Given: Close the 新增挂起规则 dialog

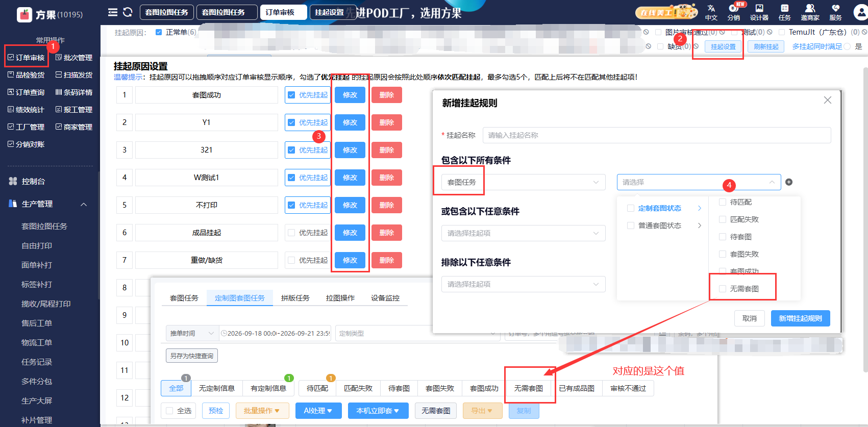Looking at the screenshot, I should (x=828, y=101).
